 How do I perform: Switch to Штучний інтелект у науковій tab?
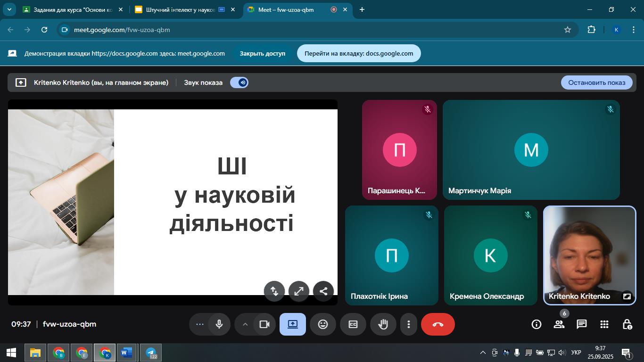tap(180, 9)
